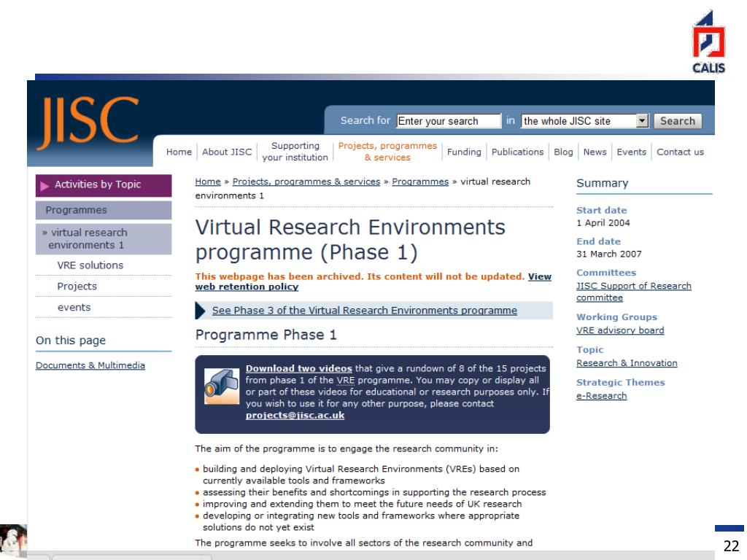
Task: Open Supporting your institution menu
Action: pyautogui.click(x=295, y=152)
